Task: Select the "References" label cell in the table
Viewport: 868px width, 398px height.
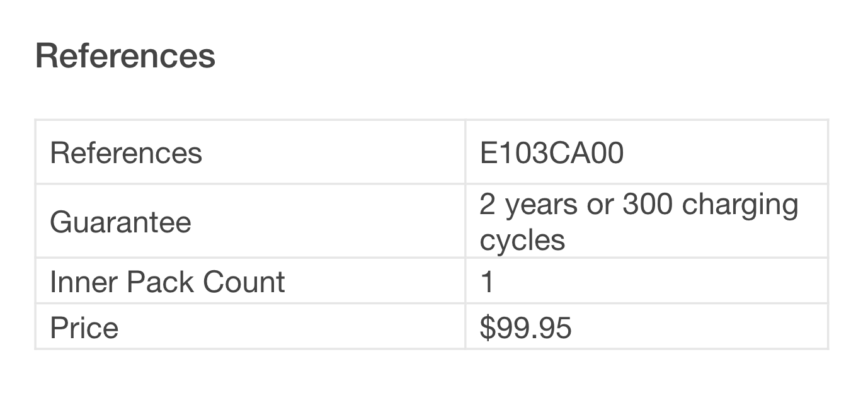Action: (126, 153)
